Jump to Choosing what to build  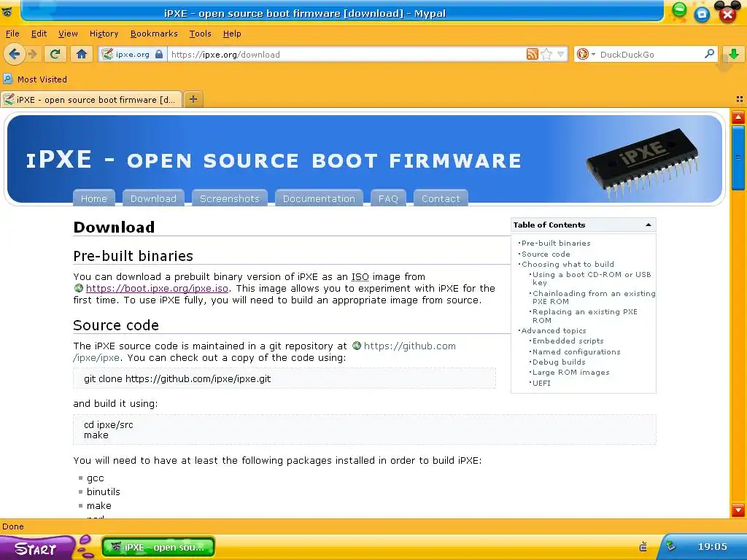568,264
